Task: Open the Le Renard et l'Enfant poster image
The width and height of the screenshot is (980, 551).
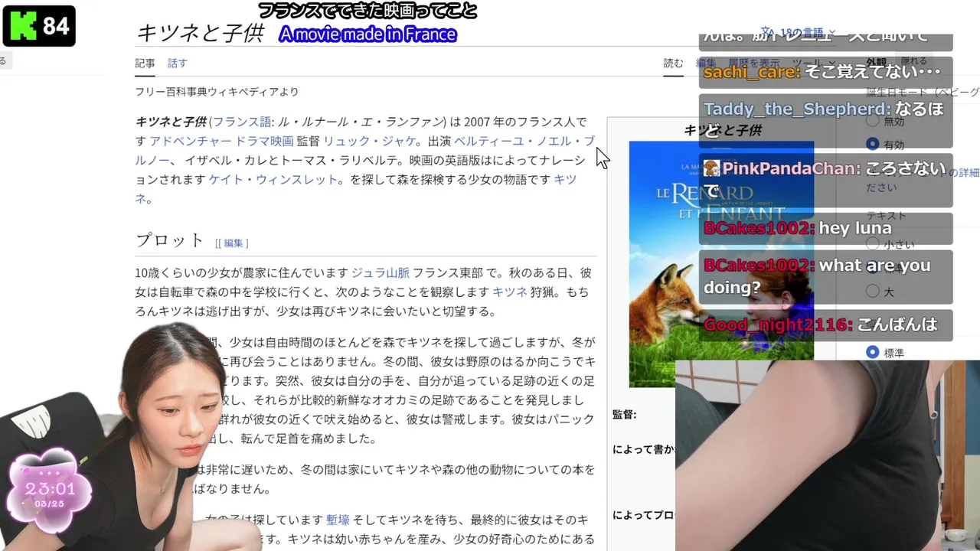Action: tap(721, 264)
